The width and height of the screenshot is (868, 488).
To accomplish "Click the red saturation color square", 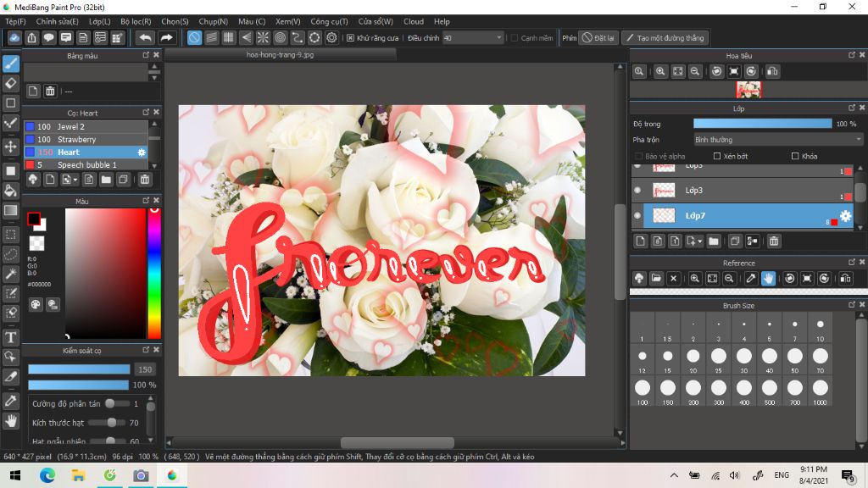I will pos(105,274).
